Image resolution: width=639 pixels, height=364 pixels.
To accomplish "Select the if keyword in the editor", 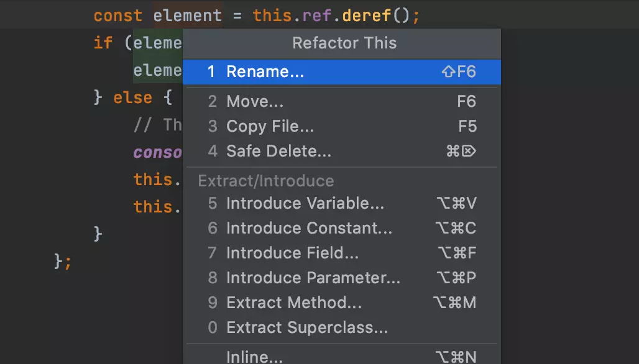I will tap(102, 43).
